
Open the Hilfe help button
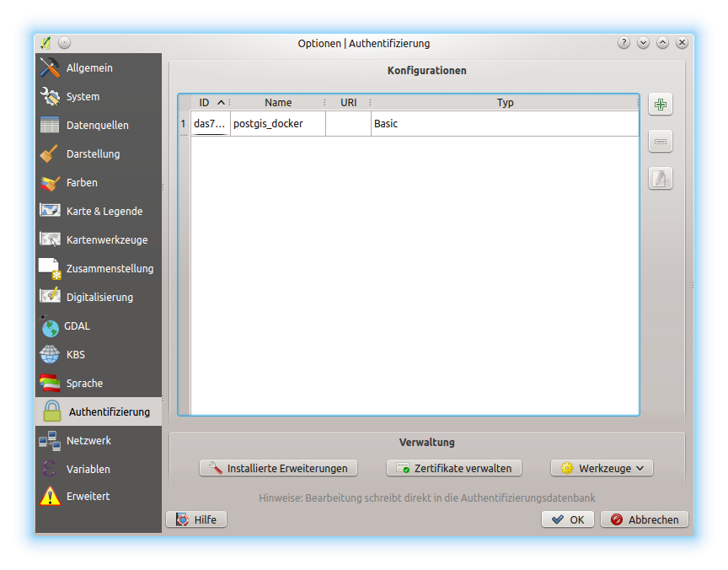click(x=196, y=519)
